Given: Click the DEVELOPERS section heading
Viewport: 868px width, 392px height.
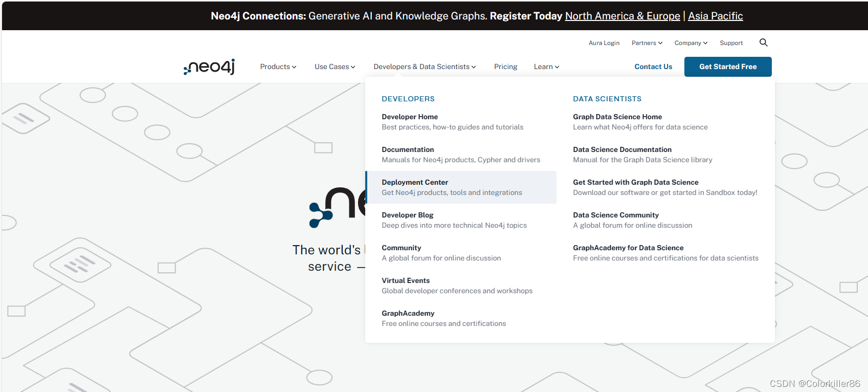Looking at the screenshot, I should 408,99.
